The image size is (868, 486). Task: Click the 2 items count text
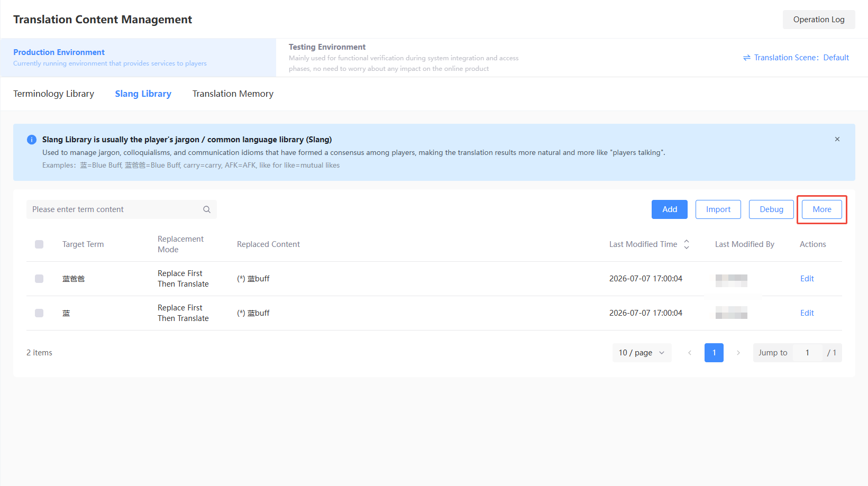coord(39,353)
